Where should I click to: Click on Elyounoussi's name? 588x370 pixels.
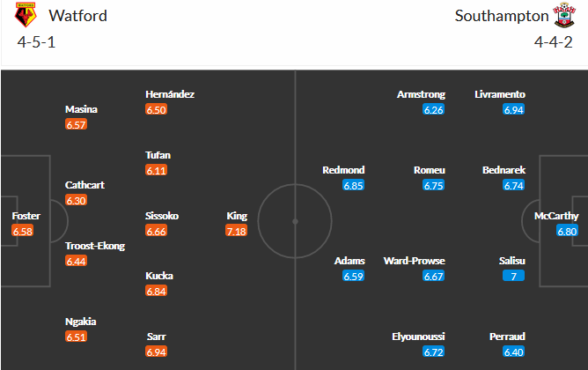pyautogui.click(x=419, y=337)
